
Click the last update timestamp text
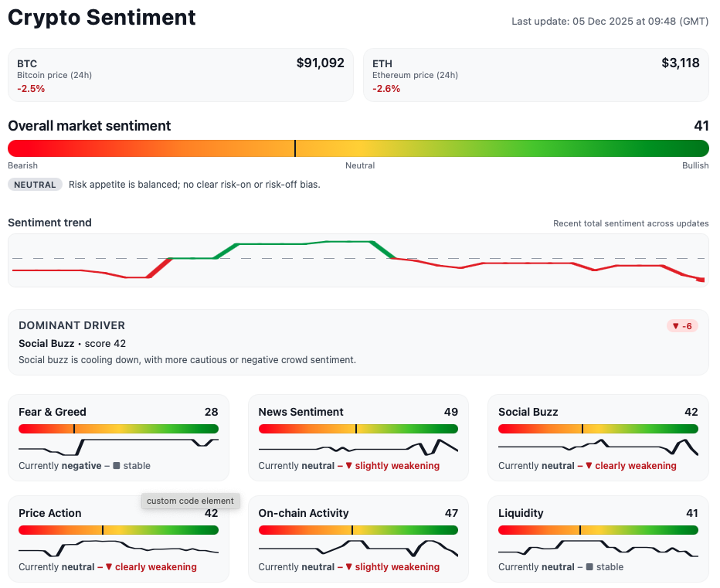pos(610,21)
